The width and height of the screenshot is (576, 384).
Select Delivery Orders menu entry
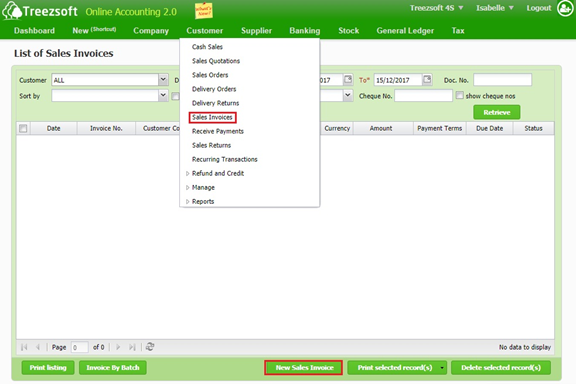click(x=214, y=89)
